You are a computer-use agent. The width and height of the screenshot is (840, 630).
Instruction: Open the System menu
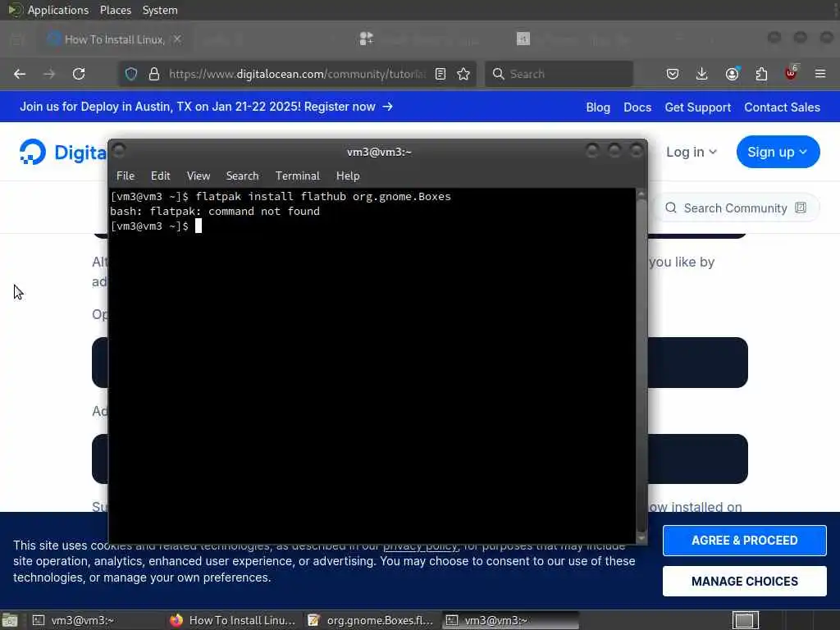tap(160, 10)
